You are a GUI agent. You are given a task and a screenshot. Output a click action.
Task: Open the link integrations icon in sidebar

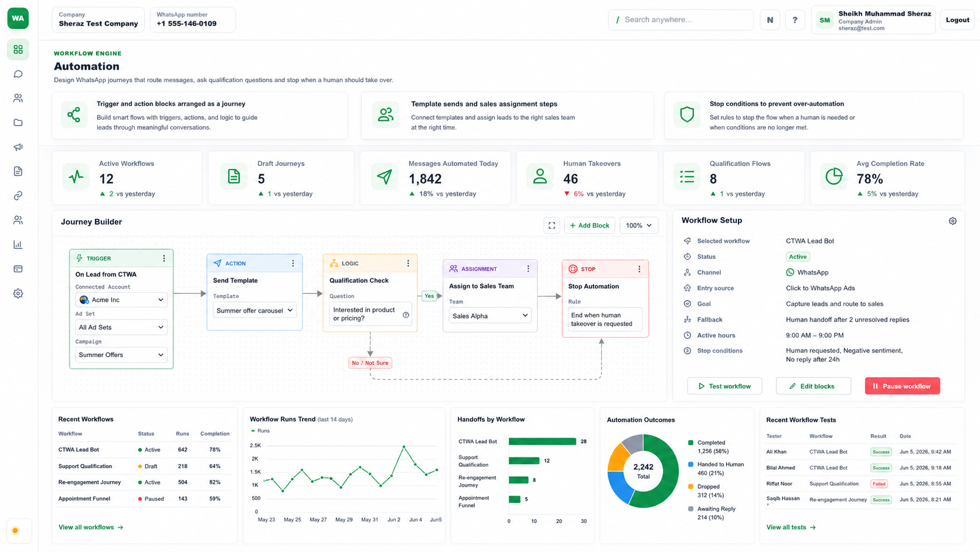18,196
